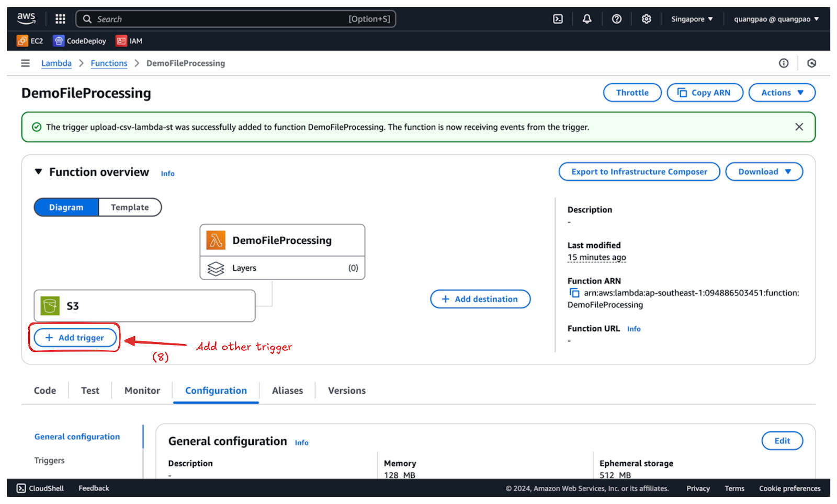Screen dimensions: 837x504
Task: Open the Test tab
Action: pos(90,391)
